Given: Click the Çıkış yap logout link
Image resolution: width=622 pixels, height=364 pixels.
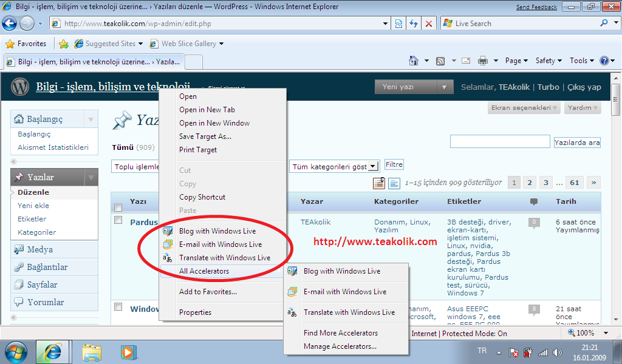Looking at the screenshot, I should [584, 87].
